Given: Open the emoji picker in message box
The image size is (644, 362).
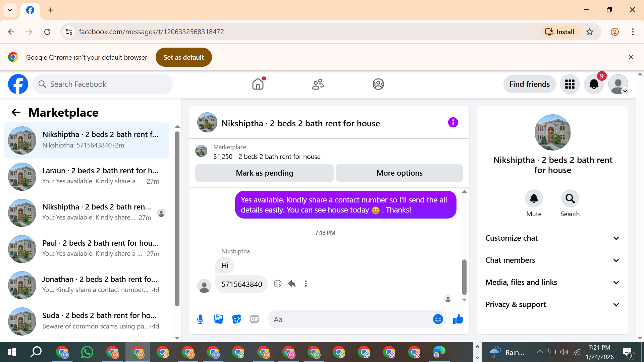Looking at the screenshot, I should coord(438,319).
